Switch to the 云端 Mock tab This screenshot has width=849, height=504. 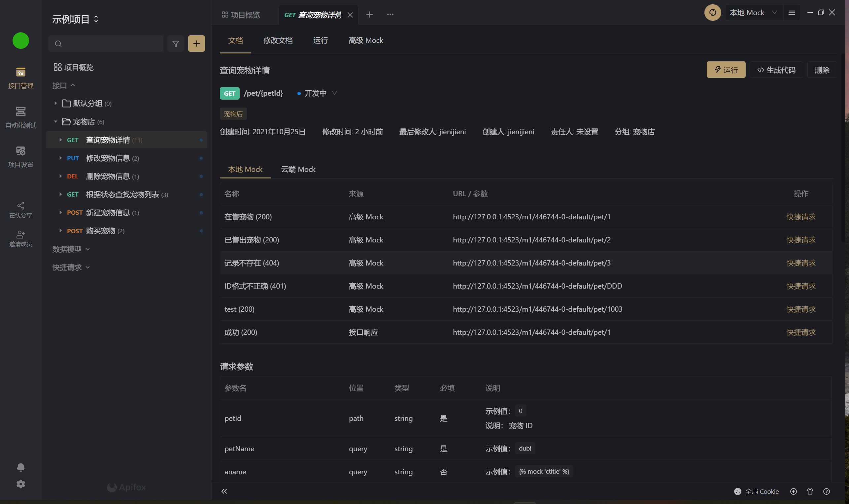click(x=298, y=169)
